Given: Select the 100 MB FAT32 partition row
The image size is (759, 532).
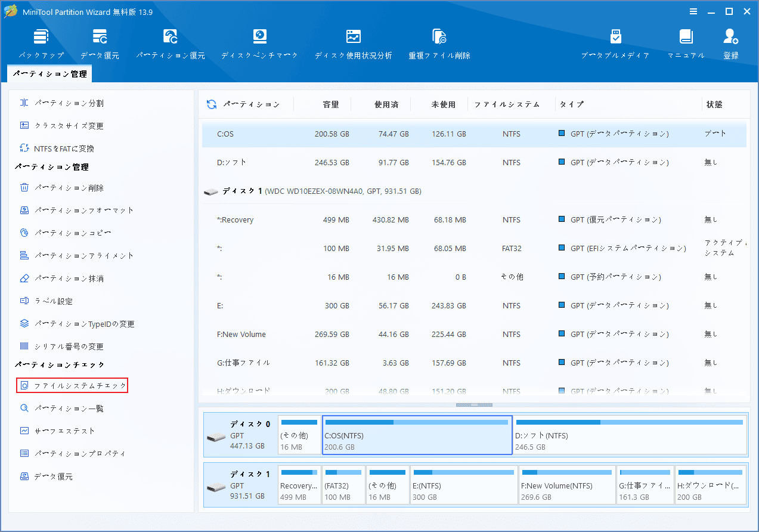Looking at the screenshot, I should (x=474, y=249).
